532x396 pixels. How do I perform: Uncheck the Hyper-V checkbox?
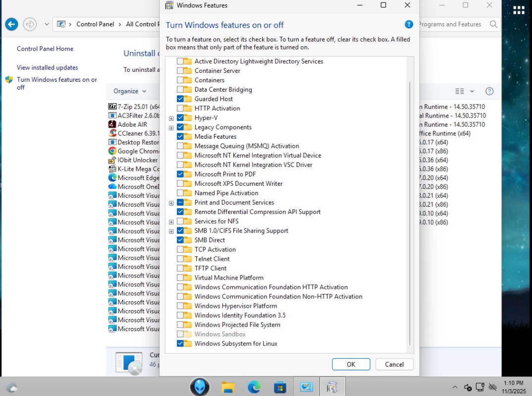(x=180, y=118)
